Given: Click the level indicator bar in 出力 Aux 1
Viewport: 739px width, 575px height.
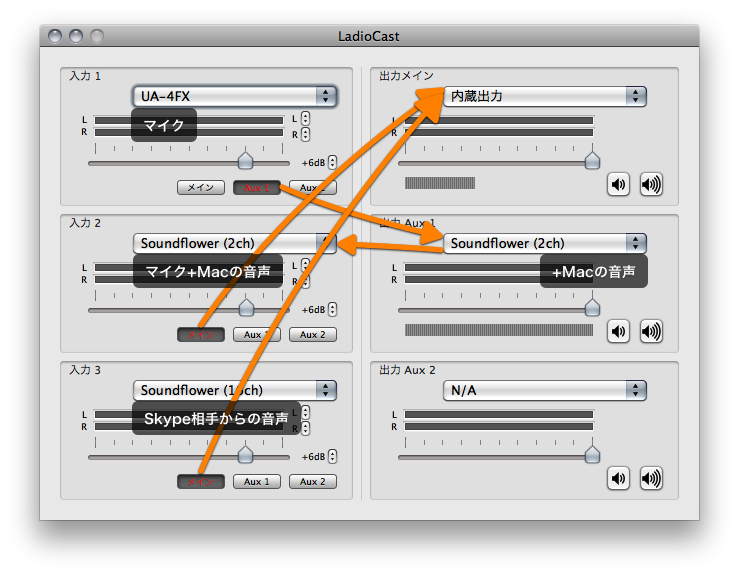Looking at the screenshot, I should coord(499,330).
